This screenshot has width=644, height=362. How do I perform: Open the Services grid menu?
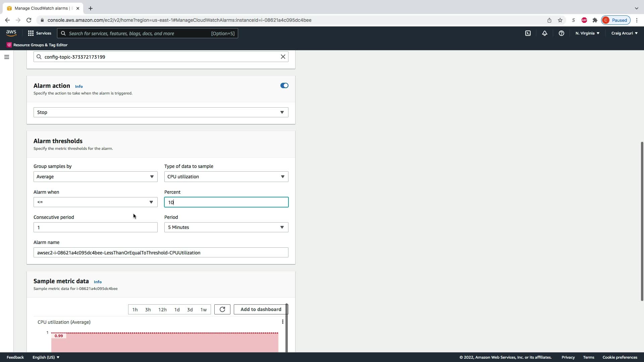pos(40,33)
